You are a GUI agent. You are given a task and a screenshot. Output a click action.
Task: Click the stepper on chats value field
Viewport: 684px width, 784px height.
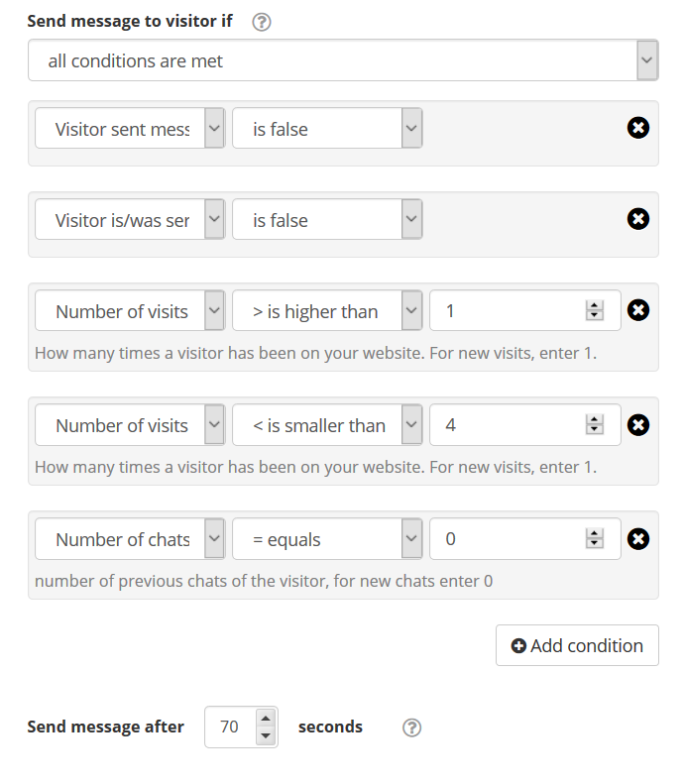(594, 539)
